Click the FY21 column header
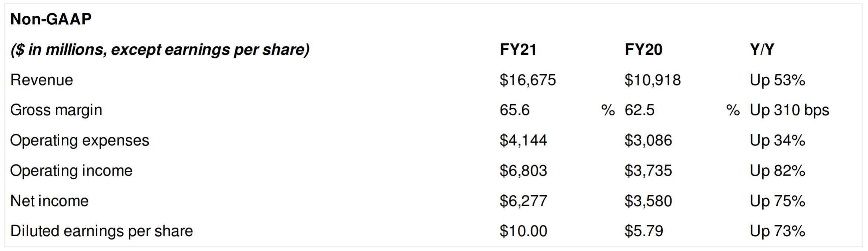The height and width of the screenshot is (251, 868). 518,50
